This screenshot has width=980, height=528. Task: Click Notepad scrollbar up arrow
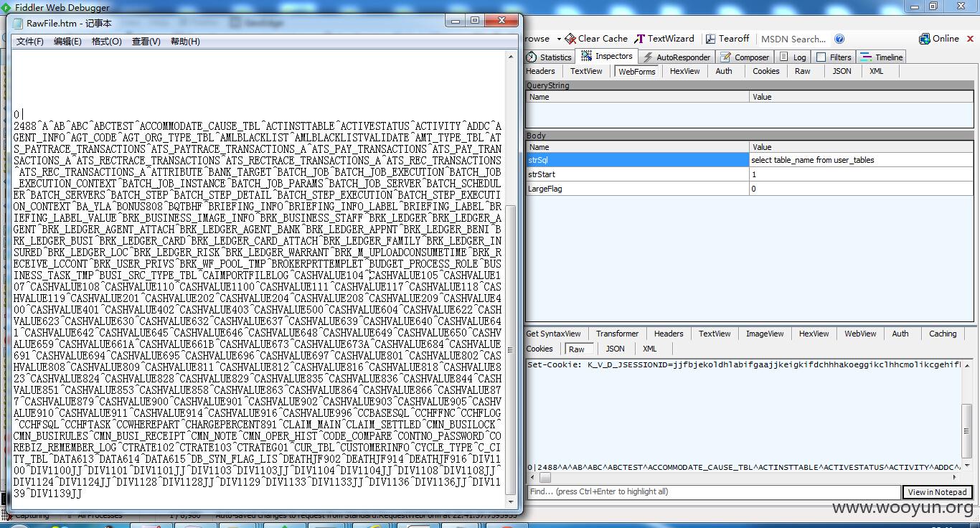[511, 57]
